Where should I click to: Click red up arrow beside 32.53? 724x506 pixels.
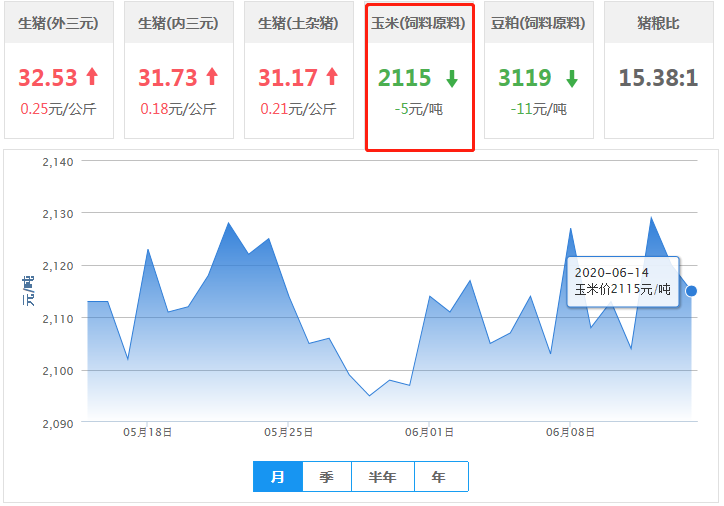coord(92,77)
